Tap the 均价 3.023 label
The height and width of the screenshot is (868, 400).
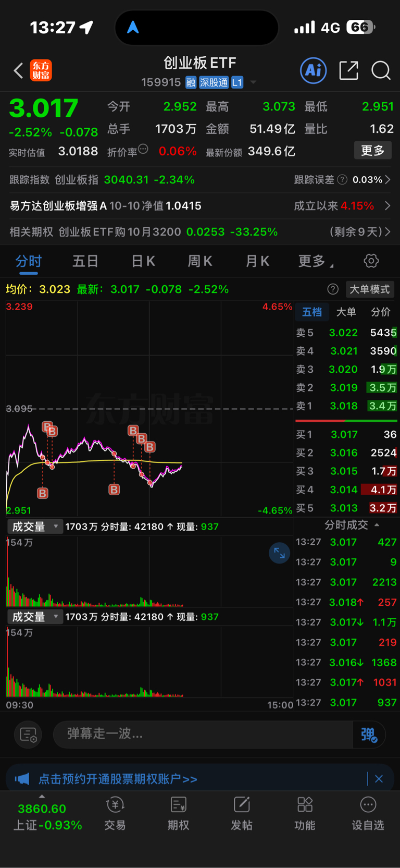[37, 289]
